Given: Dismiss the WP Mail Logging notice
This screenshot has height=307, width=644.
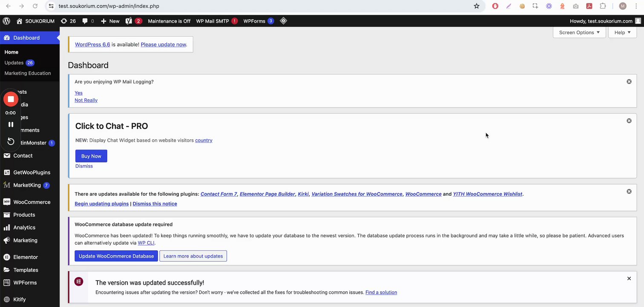Looking at the screenshot, I should (x=629, y=81).
